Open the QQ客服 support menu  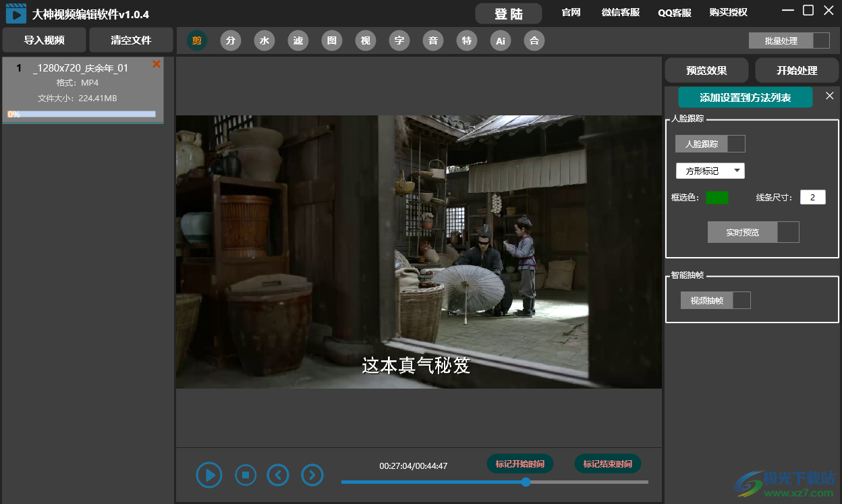tap(675, 12)
